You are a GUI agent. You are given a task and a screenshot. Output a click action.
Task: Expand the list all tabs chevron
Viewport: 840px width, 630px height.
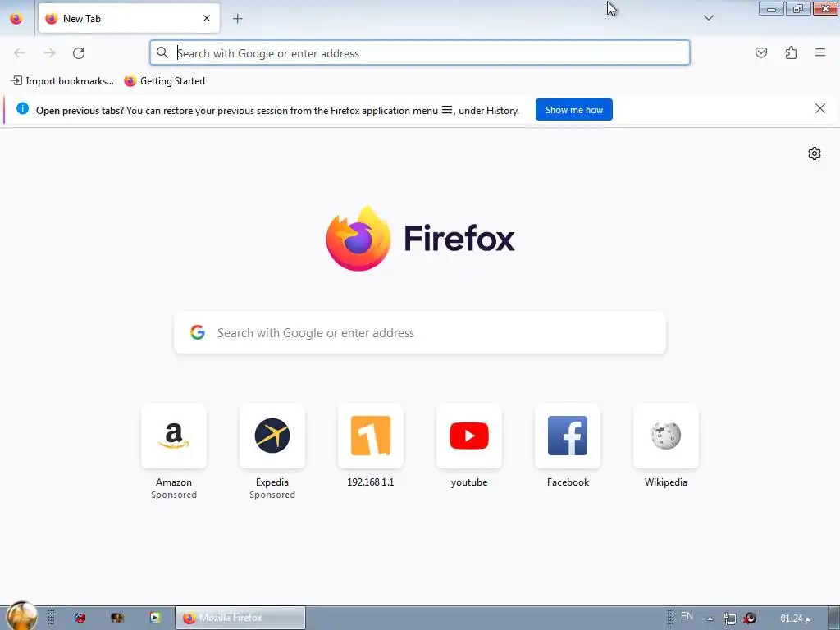click(708, 18)
